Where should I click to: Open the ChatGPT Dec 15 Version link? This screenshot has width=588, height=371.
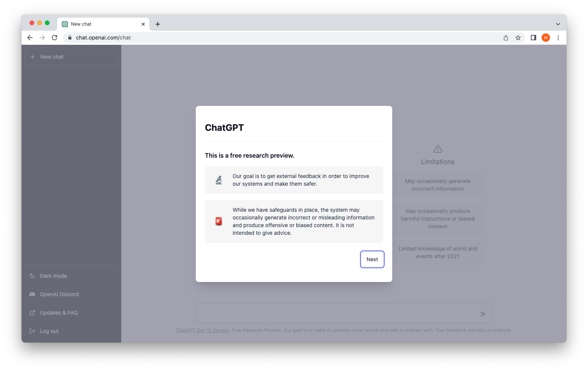tap(203, 330)
